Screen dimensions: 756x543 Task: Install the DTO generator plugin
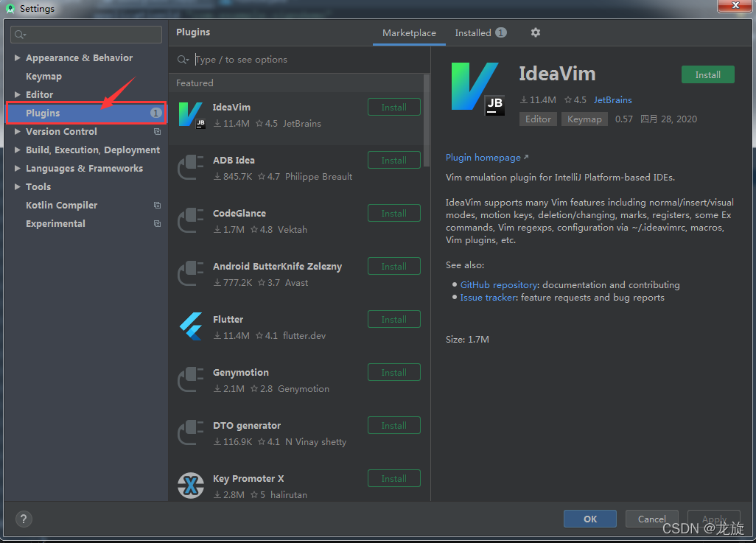(394, 425)
